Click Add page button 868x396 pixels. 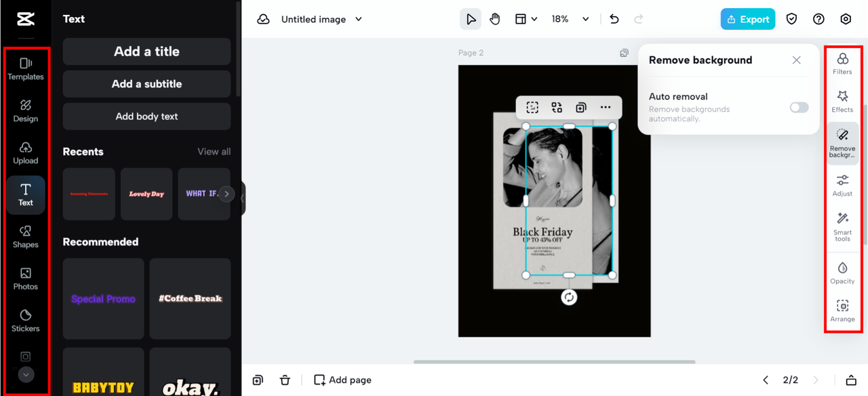point(342,380)
